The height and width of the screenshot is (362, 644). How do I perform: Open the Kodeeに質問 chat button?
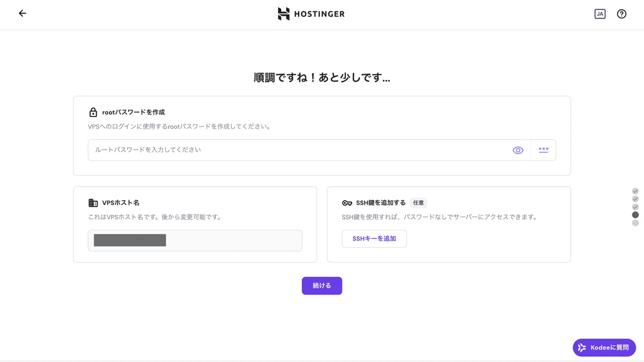[x=604, y=348]
